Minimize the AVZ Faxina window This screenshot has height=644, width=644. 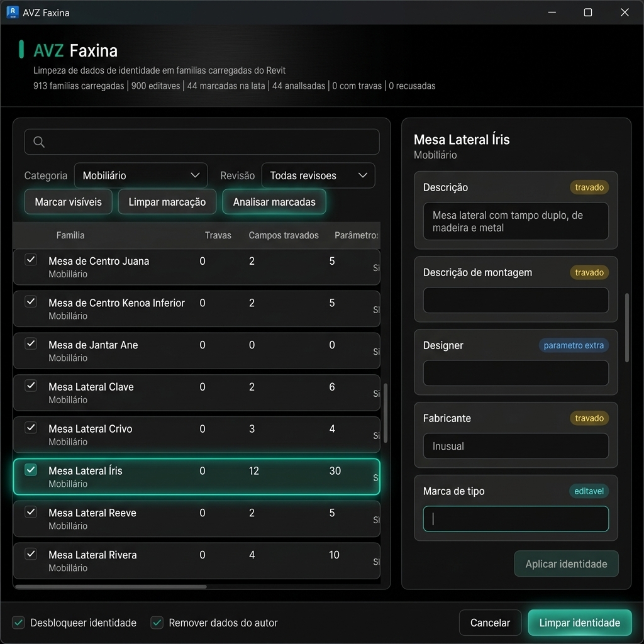[552, 13]
